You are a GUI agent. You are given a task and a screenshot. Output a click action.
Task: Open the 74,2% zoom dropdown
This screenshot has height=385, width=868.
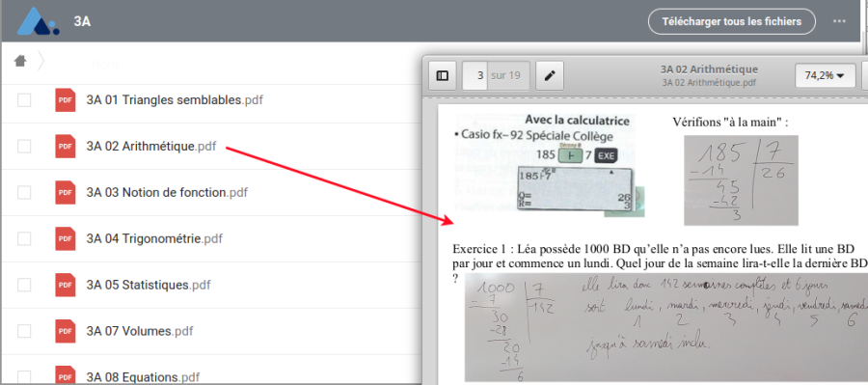click(825, 76)
